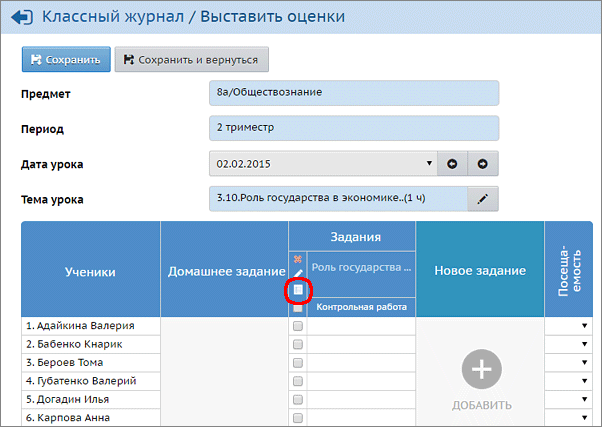Toggle the select-all checkbox in the task header
The width and height of the screenshot is (602, 427).
pyautogui.click(x=297, y=308)
